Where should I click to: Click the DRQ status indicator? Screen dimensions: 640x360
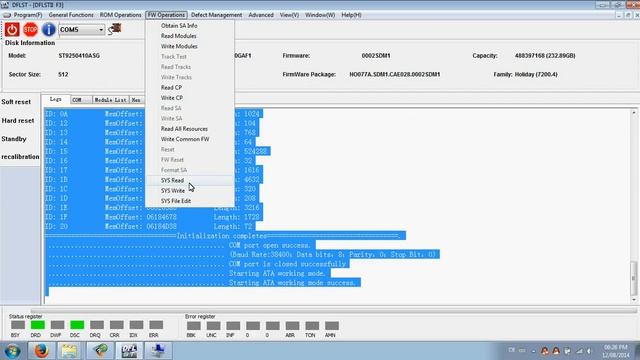97,325
